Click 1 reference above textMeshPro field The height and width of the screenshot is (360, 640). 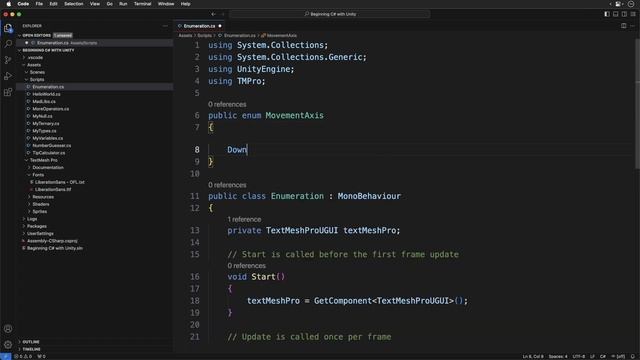point(244,220)
